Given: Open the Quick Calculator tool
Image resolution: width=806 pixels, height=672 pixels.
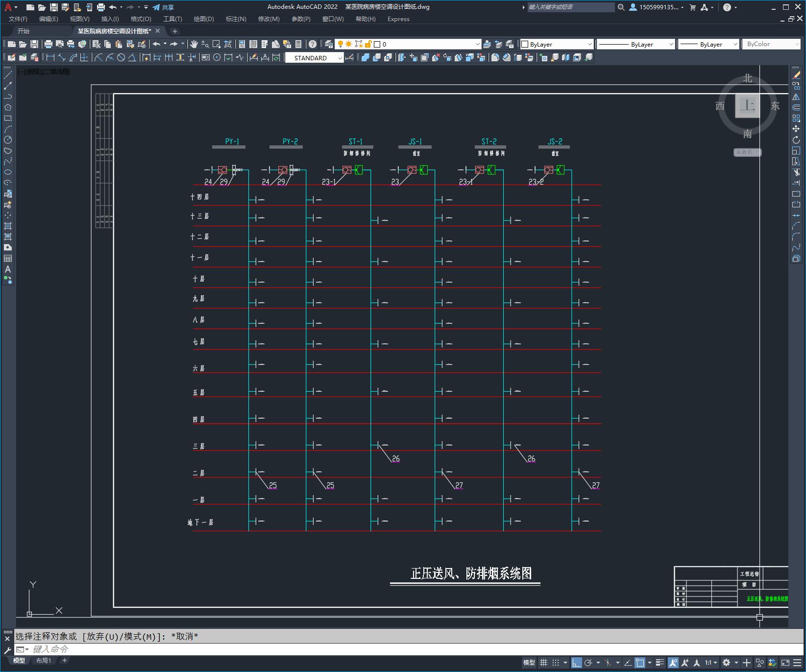Looking at the screenshot, I should click(298, 44).
